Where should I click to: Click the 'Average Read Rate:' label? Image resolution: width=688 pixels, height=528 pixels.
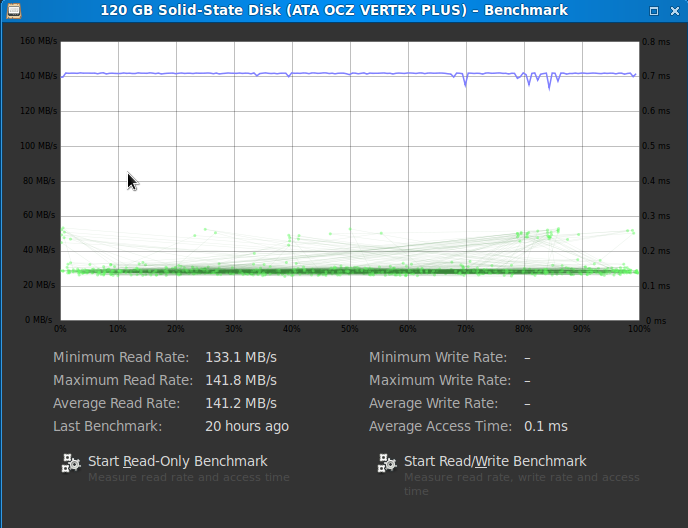117,403
